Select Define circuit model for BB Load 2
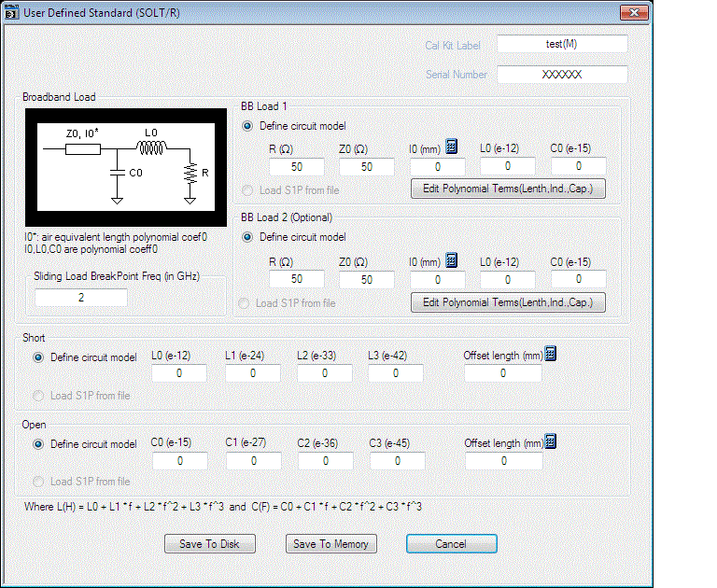Image resolution: width=717 pixels, height=588 pixels. (247, 237)
